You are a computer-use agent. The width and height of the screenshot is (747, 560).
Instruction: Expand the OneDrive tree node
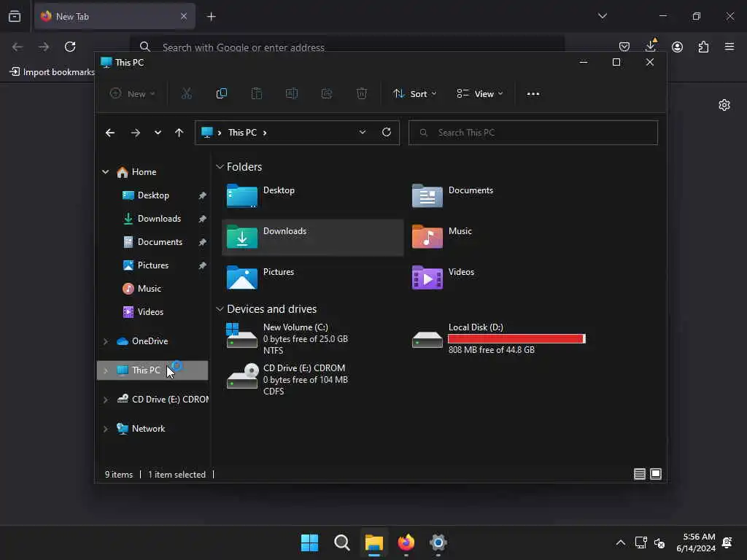(x=105, y=341)
